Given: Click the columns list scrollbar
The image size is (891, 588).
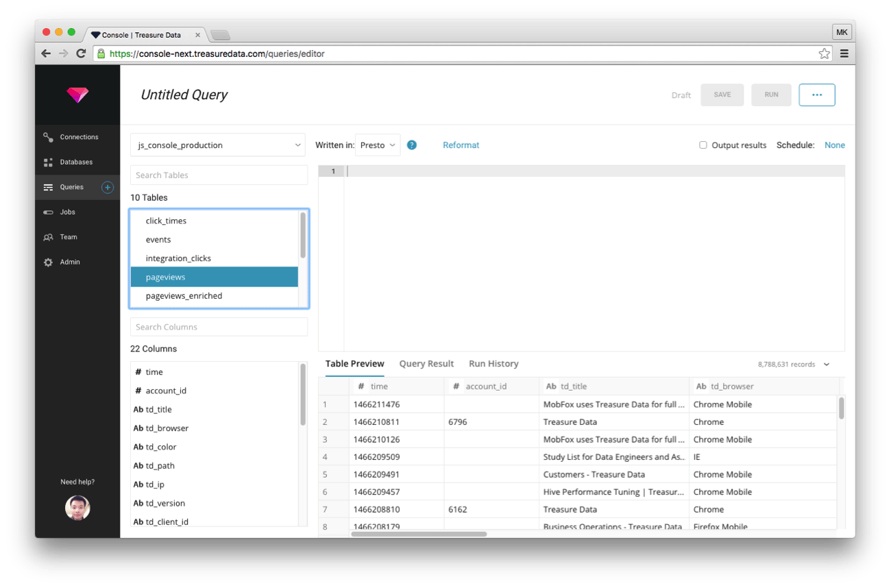Looking at the screenshot, I should (x=303, y=394).
